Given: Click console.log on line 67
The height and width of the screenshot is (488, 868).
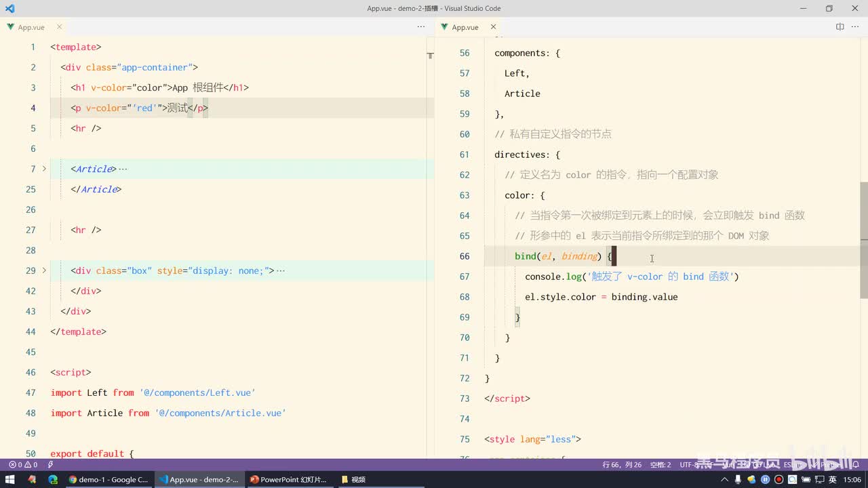Looking at the screenshot, I should click(553, 277).
